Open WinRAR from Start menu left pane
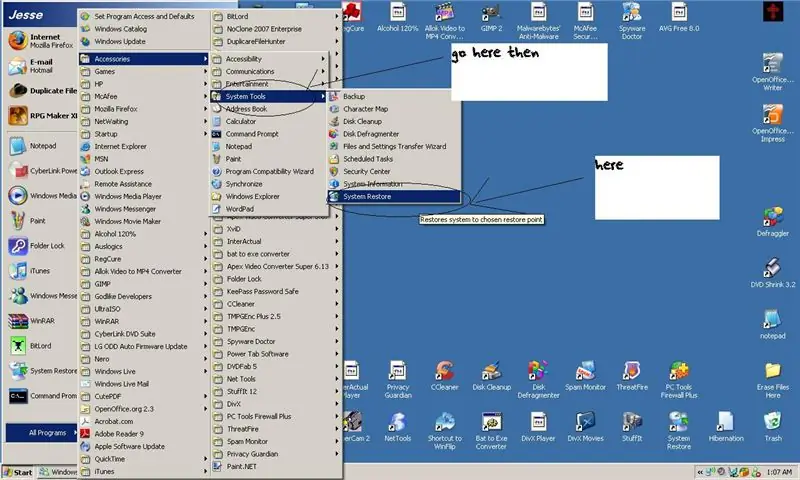Image resolution: width=800 pixels, height=480 pixels. pos(41,321)
